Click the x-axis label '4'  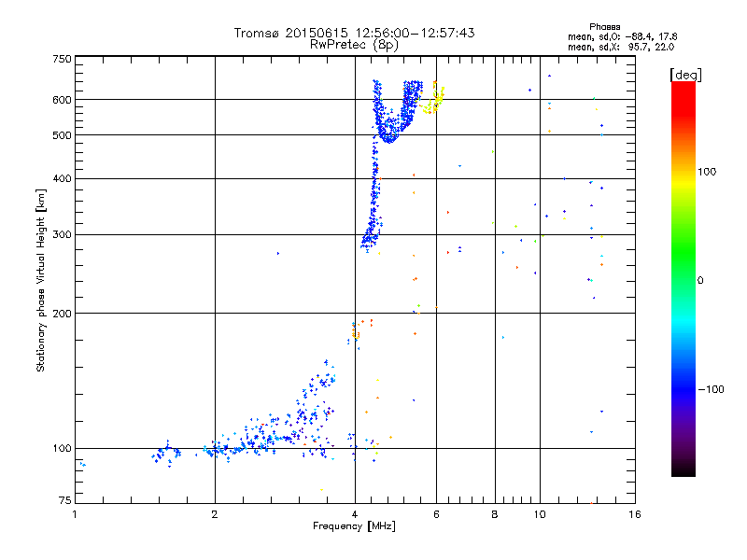pos(355,514)
